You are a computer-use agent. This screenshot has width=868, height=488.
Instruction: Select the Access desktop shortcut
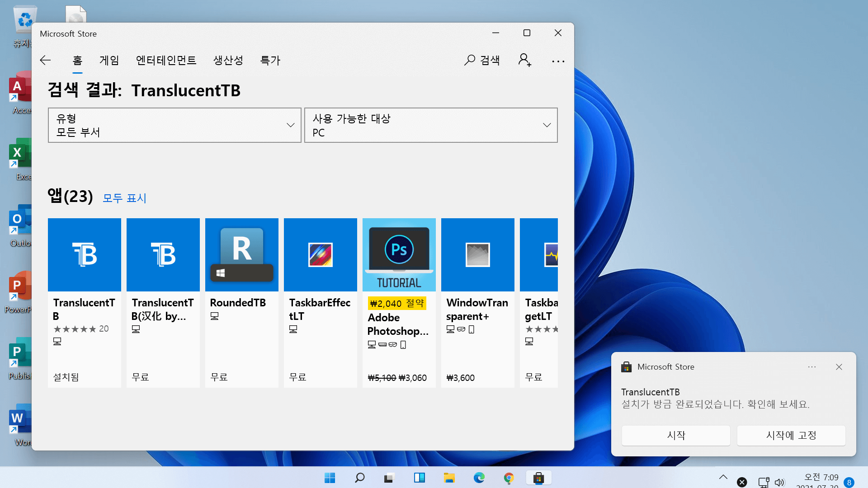click(20, 93)
